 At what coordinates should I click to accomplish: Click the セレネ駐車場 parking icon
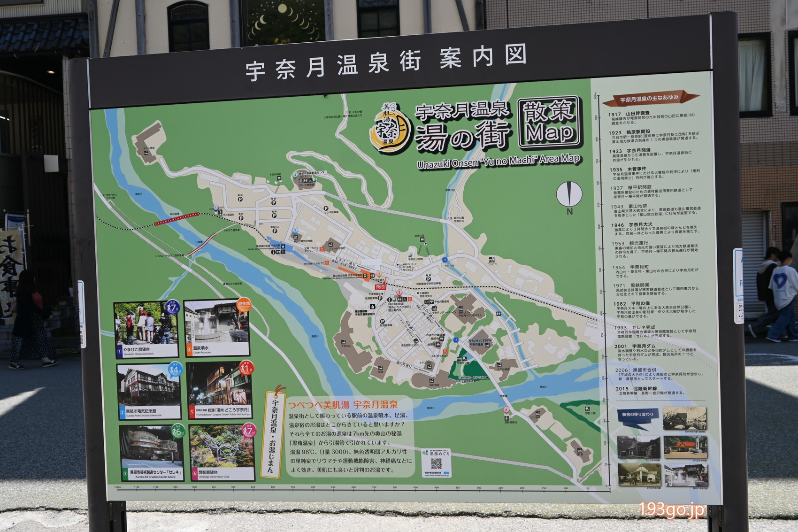point(325,208)
